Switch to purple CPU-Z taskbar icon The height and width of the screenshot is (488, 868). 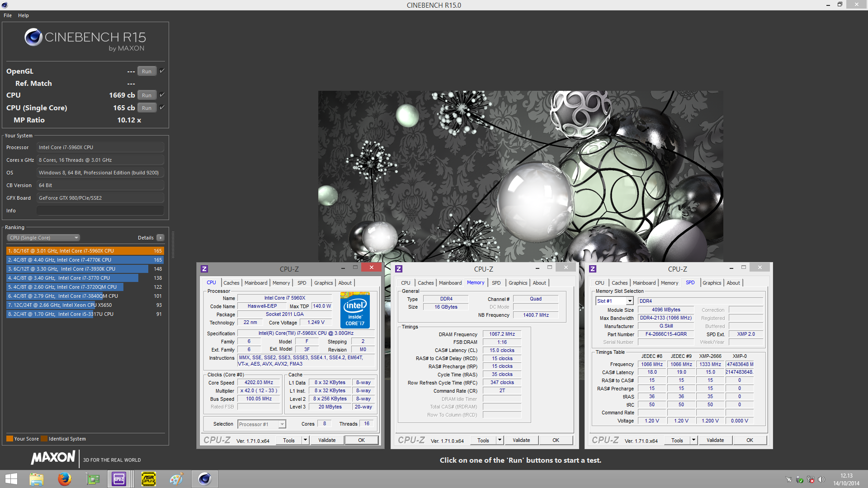pos(119,479)
